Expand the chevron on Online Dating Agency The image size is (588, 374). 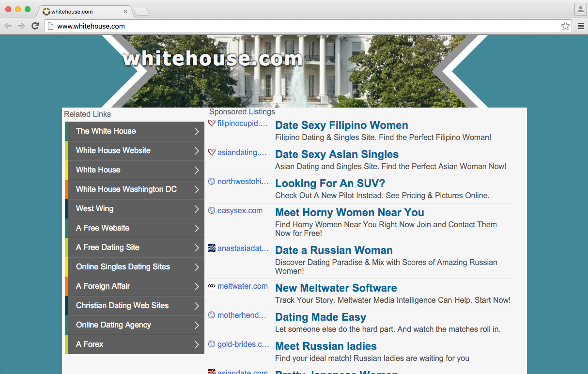[197, 325]
